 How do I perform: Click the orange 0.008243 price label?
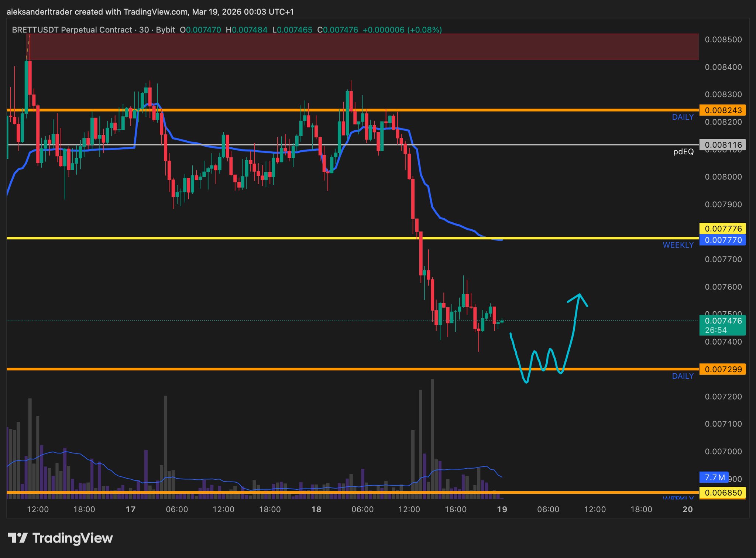tap(722, 110)
